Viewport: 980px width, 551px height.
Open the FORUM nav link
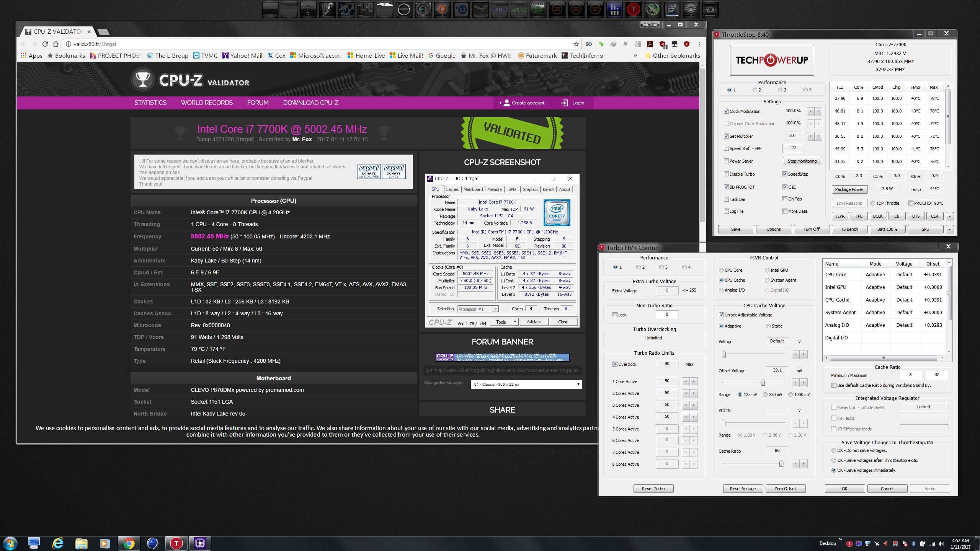(258, 103)
